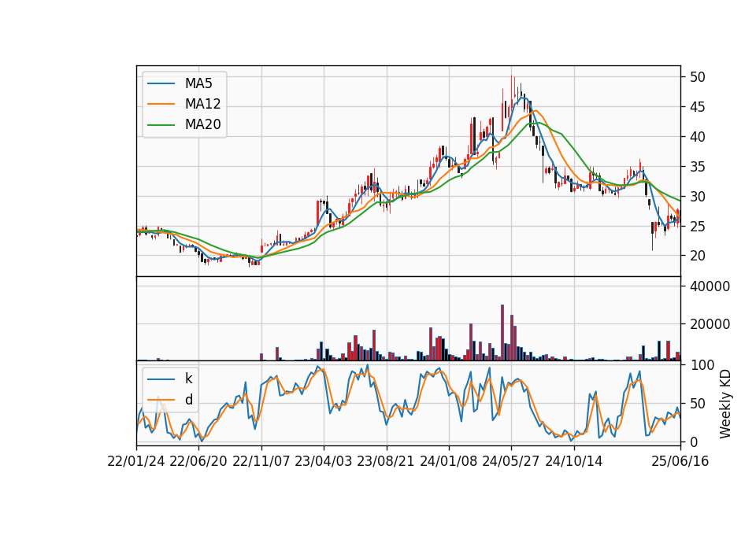Click price axis value 25
Screen dimensions: 756x543
pos(697,227)
